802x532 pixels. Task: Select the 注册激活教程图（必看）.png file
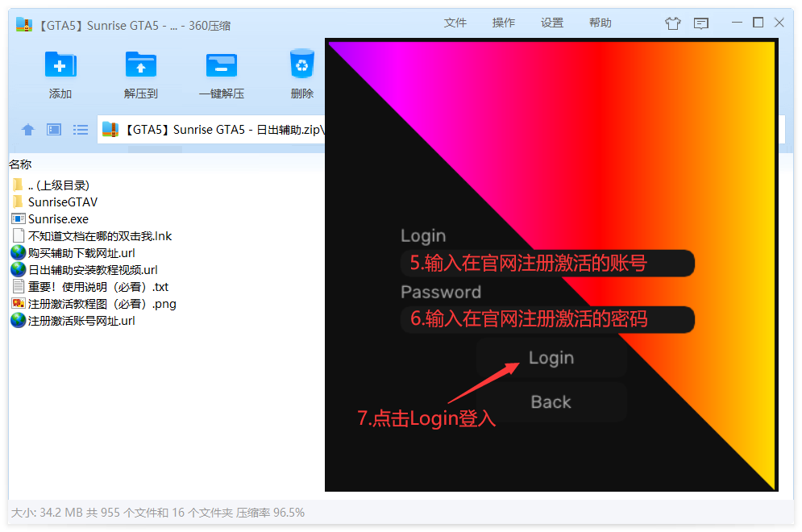pyautogui.click(x=93, y=303)
